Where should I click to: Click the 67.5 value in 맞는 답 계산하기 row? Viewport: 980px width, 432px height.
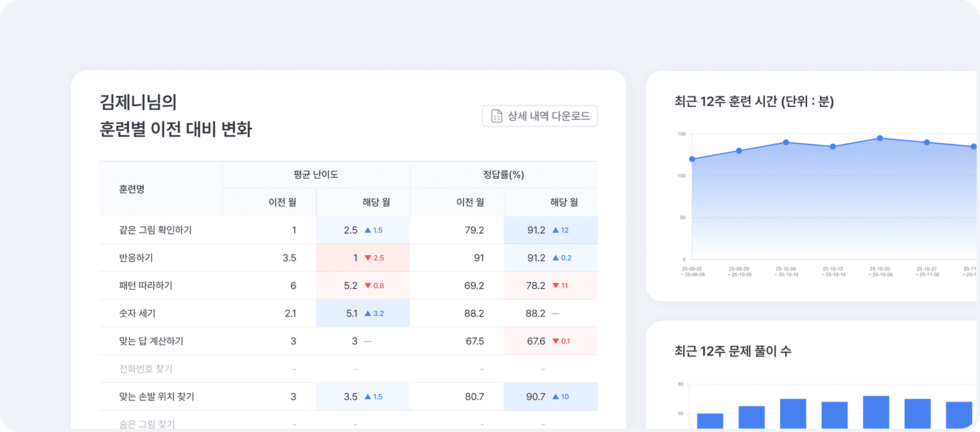475,341
